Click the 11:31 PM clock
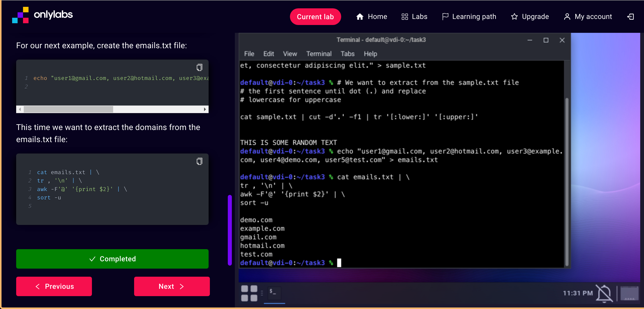Screen dimensions: 644x309 click(578, 293)
